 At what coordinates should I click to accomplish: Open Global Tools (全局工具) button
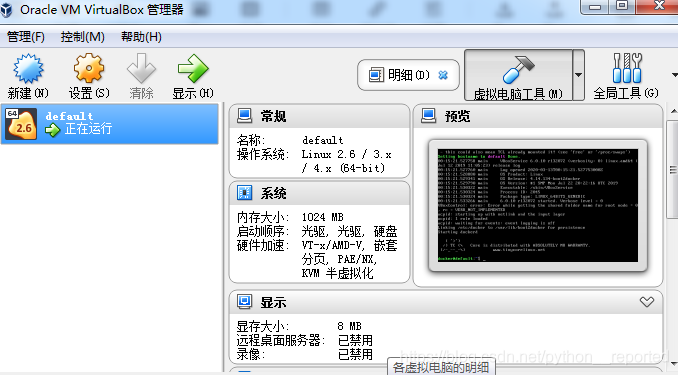(x=626, y=76)
